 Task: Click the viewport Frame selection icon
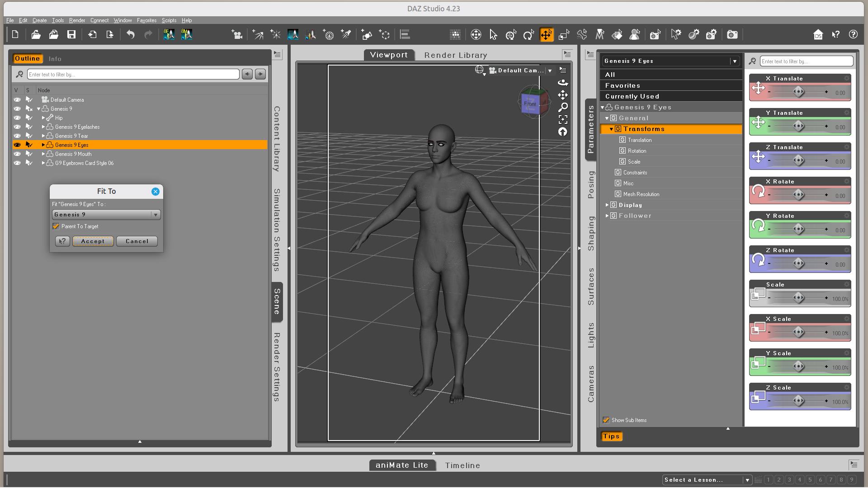pyautogui.click(x=563, y=120)
